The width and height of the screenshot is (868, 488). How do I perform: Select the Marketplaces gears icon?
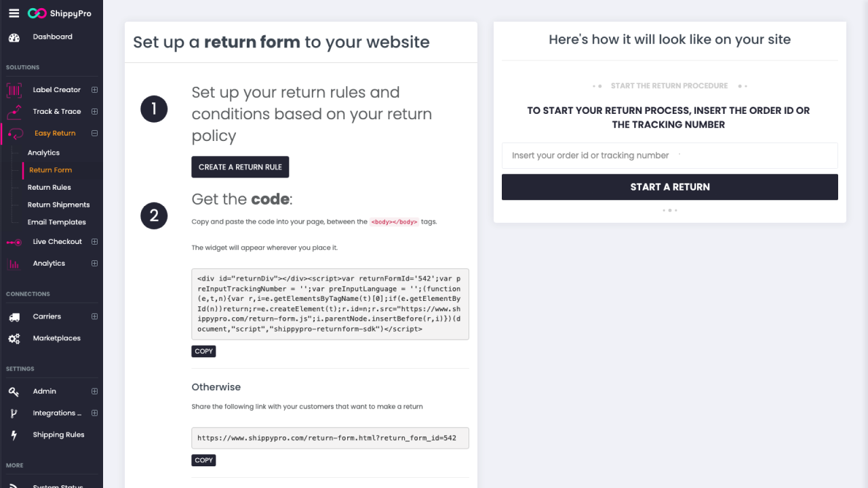(14, 338)
